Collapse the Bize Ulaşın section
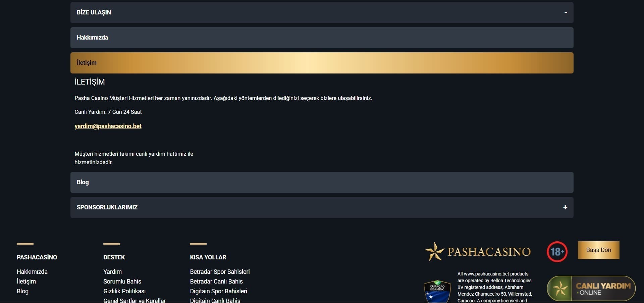The width and height of the screenshot is (644, 303). [x=566, y=12]
